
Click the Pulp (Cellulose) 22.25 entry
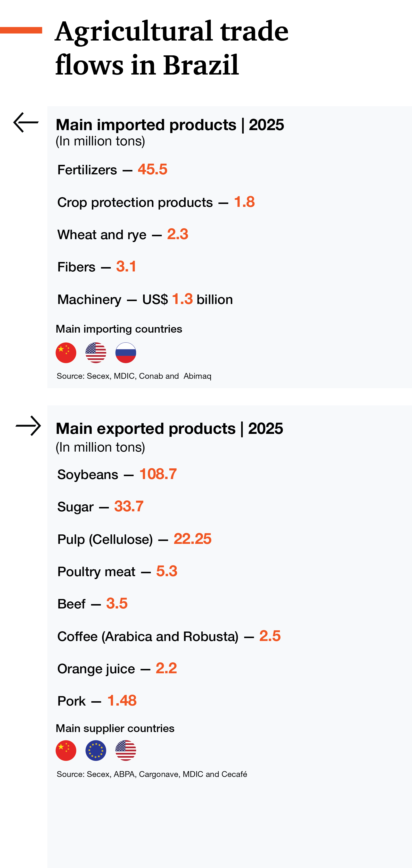click(x=134, y=539)
